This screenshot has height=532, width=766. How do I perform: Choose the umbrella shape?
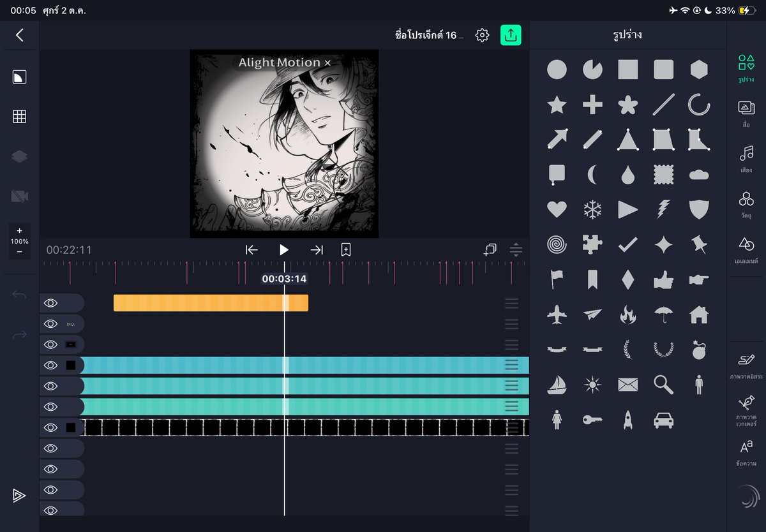coord(664,314)
